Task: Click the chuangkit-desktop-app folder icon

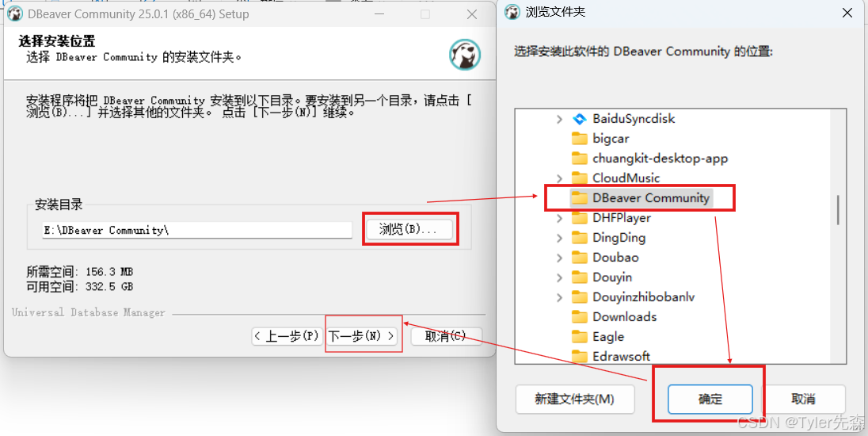Action: click(x=580, y=159)
